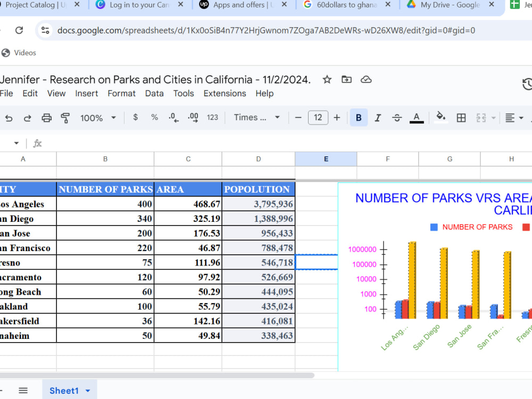Viewport: 532px width, 399px height.
Task: Open the Edit menu
Action: pyautogui.click(x=30, y=93)
